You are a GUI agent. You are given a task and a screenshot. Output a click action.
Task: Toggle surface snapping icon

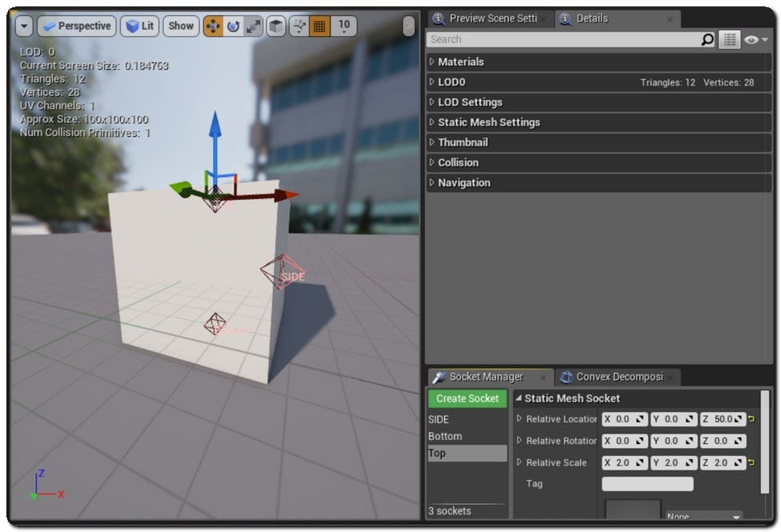tap(299, 26)
